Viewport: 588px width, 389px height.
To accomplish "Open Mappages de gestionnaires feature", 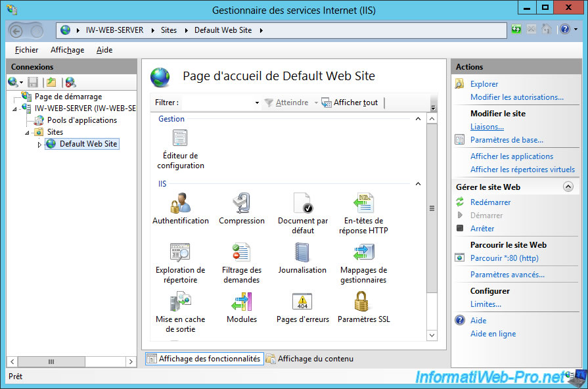I will (363, 263).
